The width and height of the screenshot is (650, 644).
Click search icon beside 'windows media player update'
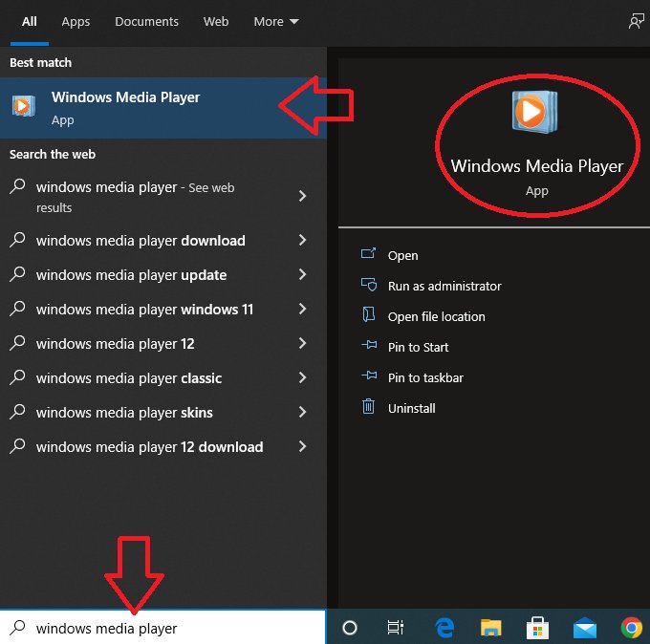coord(17,274)
